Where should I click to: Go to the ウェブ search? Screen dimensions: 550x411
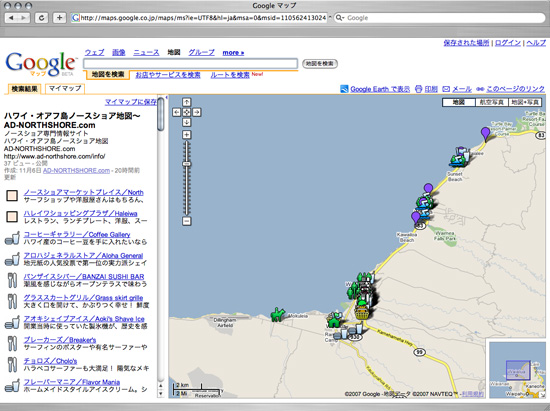[95, 52]
